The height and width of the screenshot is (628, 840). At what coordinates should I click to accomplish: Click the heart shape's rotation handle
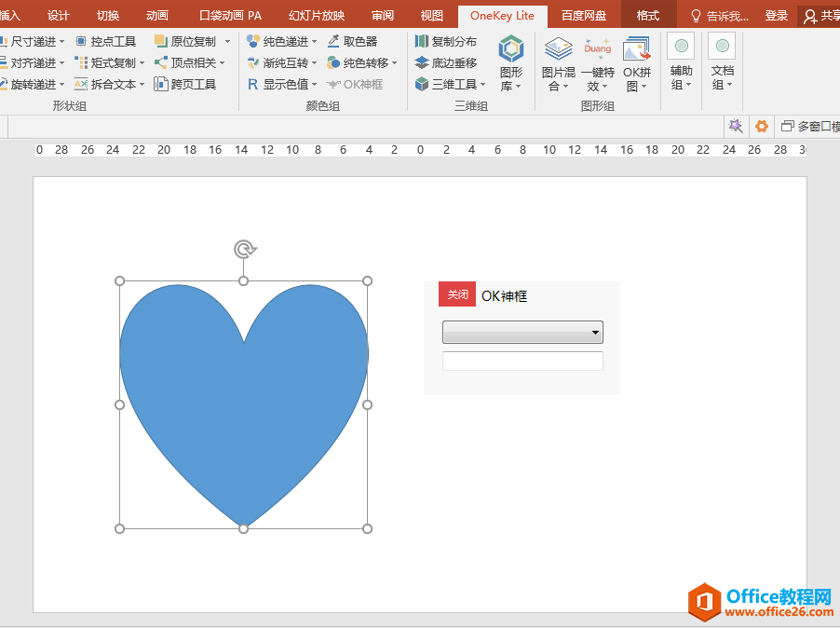[244, 249]
